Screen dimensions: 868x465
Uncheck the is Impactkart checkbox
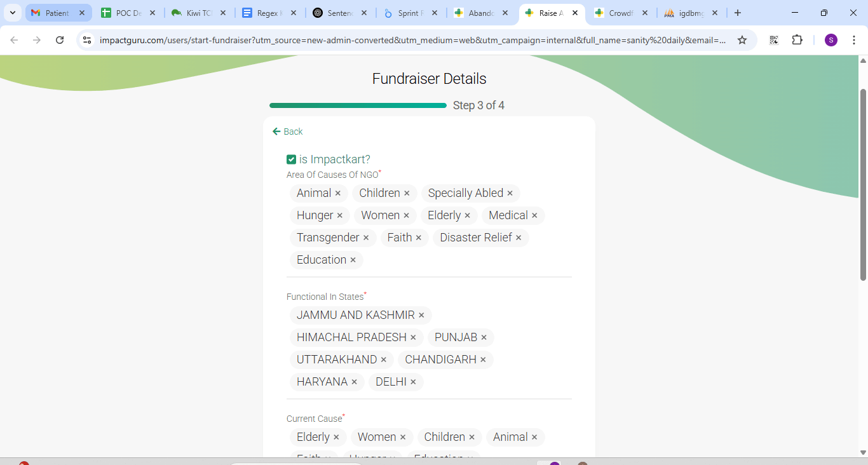pos(292,159)
